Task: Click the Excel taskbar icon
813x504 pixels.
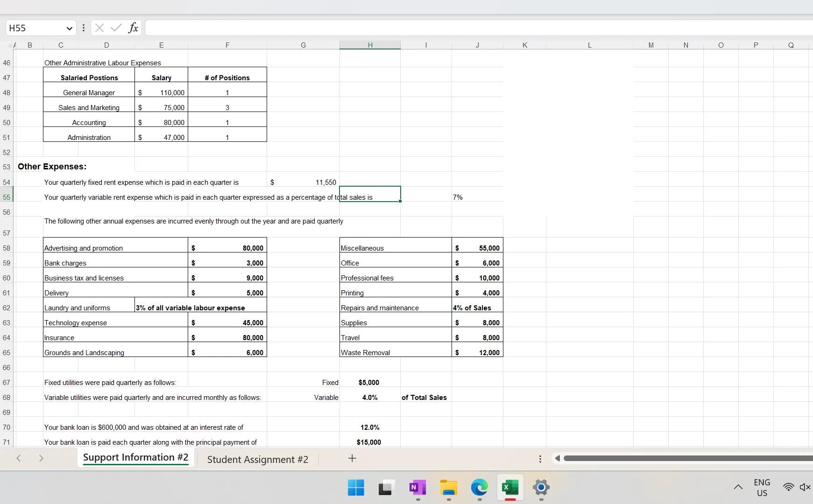Action: pyautogui.click(x=510, y=488)
